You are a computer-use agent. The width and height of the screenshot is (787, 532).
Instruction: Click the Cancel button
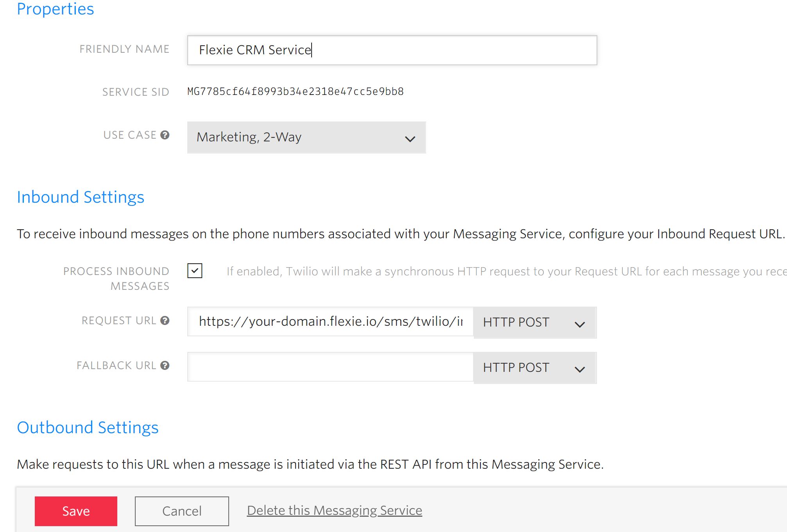tap(182, 511)
